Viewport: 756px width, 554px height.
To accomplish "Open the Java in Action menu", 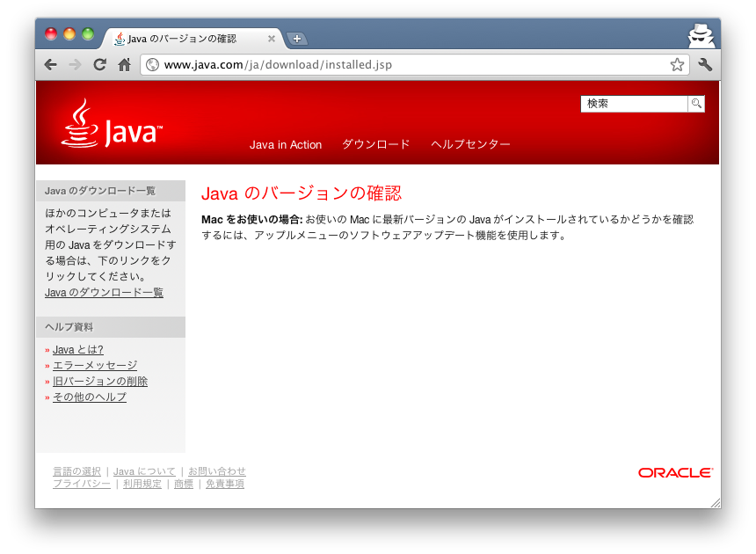I will pos(286,144).
